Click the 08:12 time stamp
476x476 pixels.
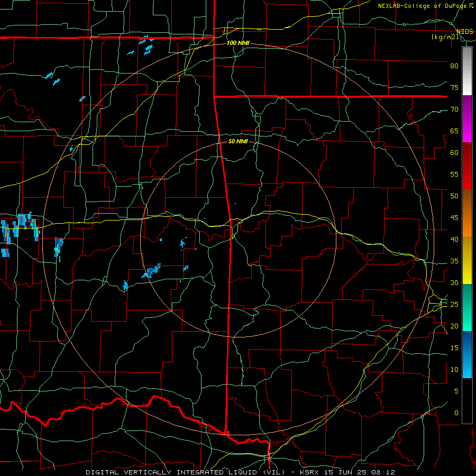[383, 472]
